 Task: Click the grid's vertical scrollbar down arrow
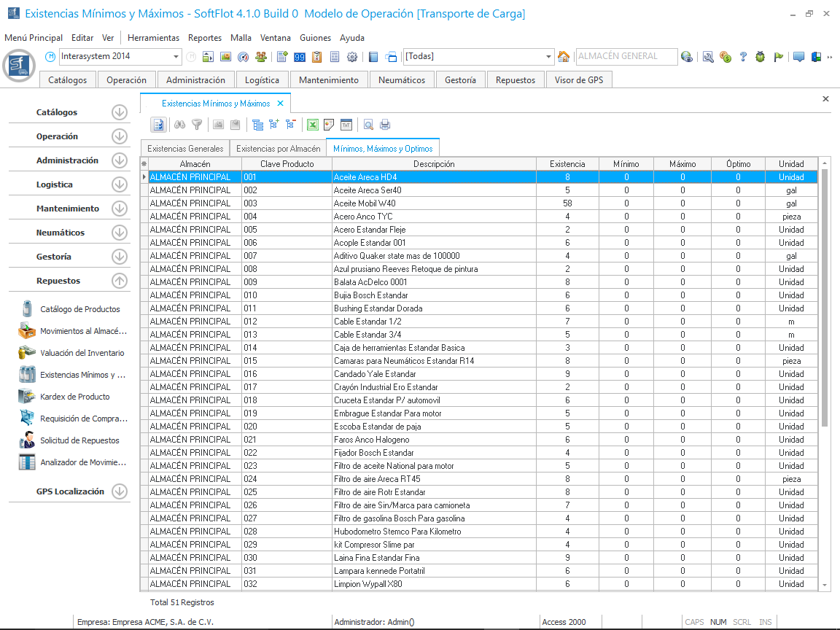[825, 585]
